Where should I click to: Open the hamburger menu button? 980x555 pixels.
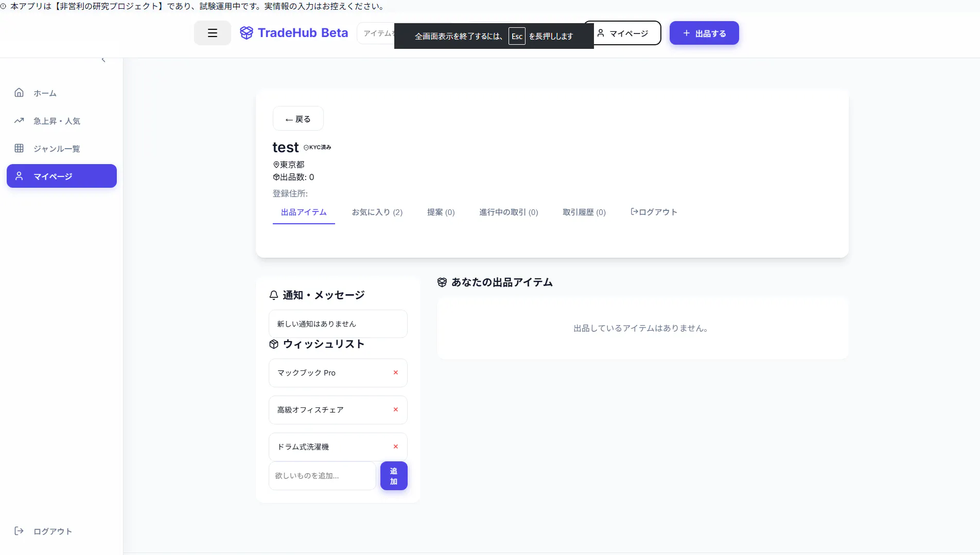point(212,33)
